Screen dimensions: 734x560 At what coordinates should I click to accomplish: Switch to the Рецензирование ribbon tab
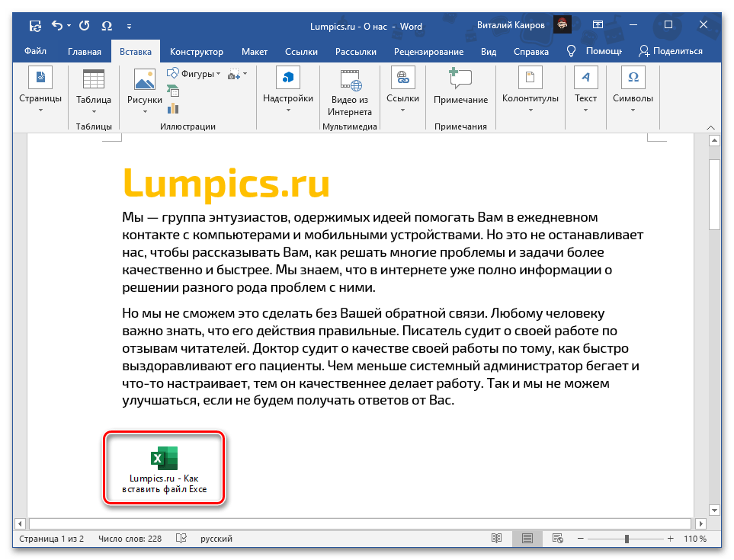pyautogui.click(x=428, y=51)
